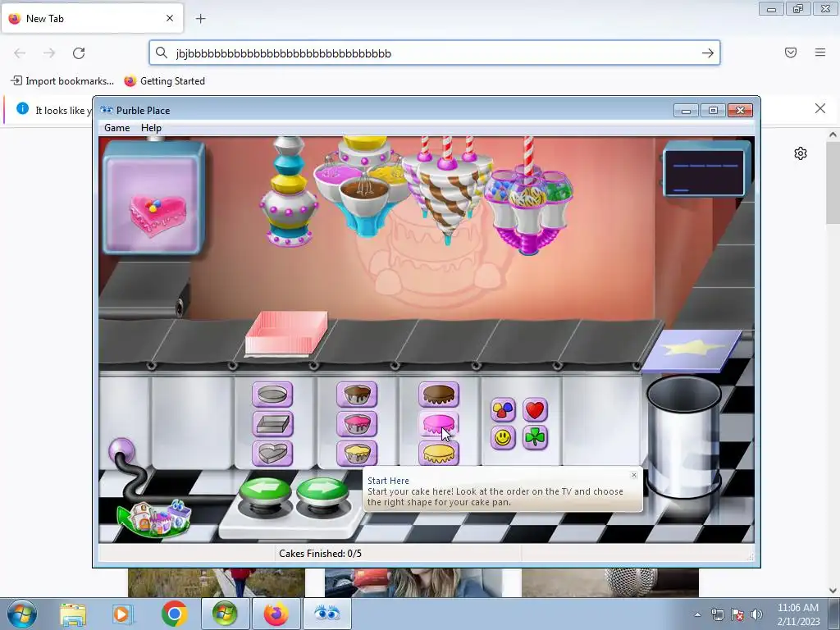840x630 pixels.
Task: Click the batter dispenser machine
Action: (x=367, y=185)
